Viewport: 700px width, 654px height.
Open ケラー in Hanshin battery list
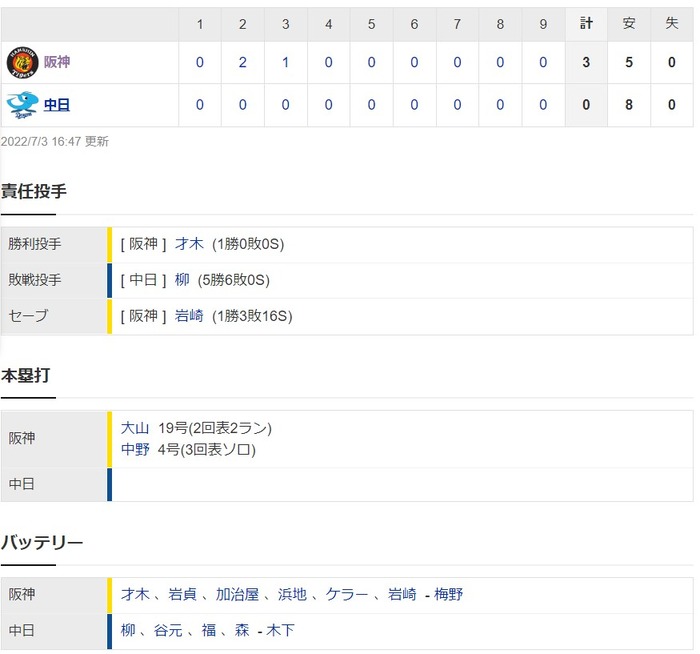point(347,594)
